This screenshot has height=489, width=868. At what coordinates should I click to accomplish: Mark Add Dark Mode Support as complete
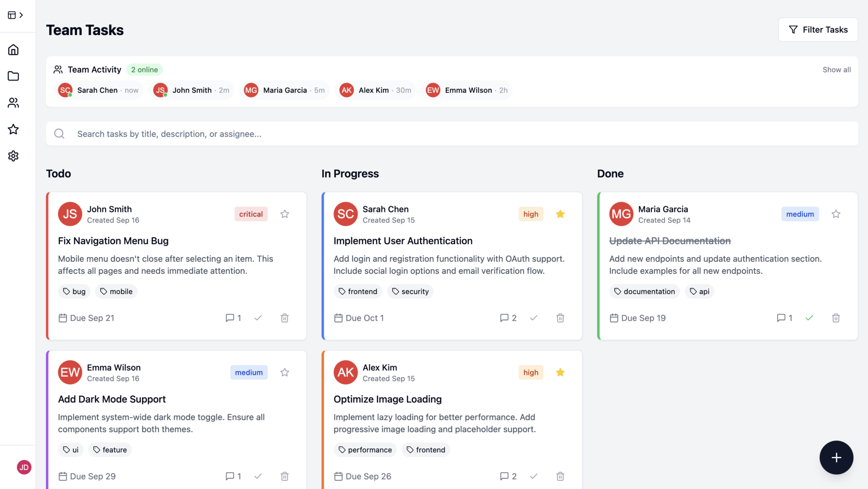point(258,476)
